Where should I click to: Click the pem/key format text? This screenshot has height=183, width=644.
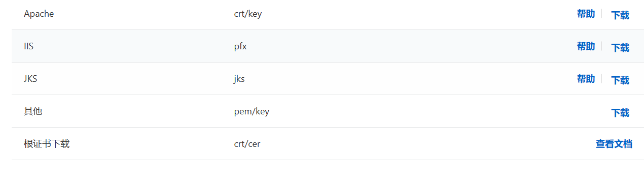click(252, 111)
